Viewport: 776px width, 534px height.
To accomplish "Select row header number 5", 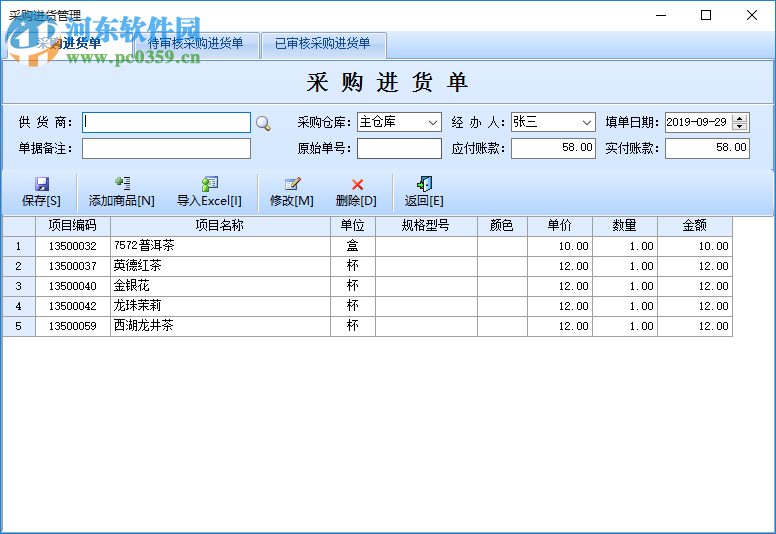I will click(19, 326).
